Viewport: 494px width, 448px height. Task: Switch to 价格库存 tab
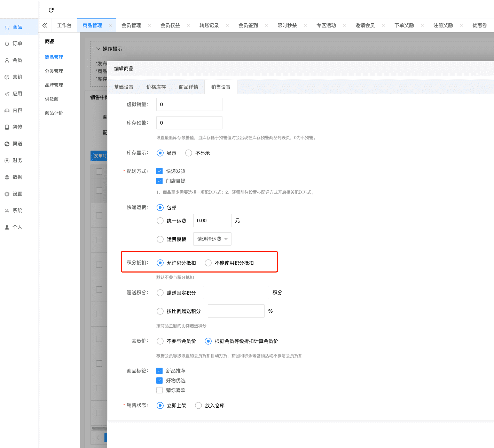(x=156, y=87)
